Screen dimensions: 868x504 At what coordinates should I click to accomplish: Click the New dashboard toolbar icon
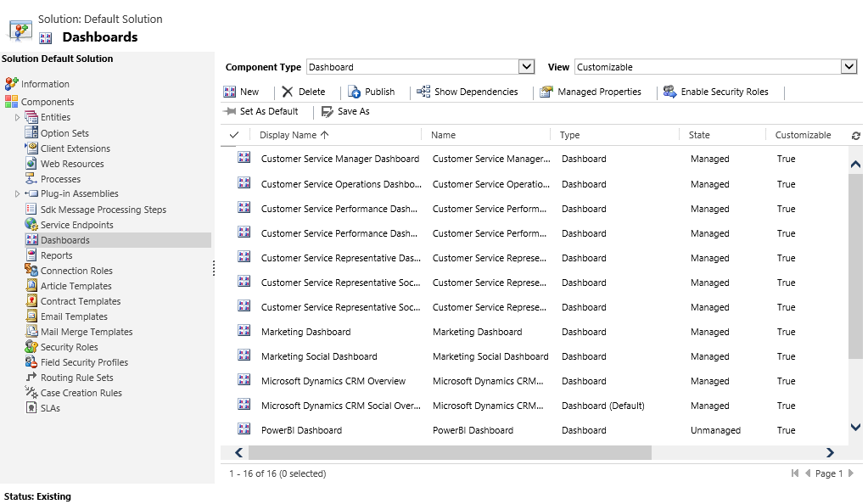pos(230,92)
